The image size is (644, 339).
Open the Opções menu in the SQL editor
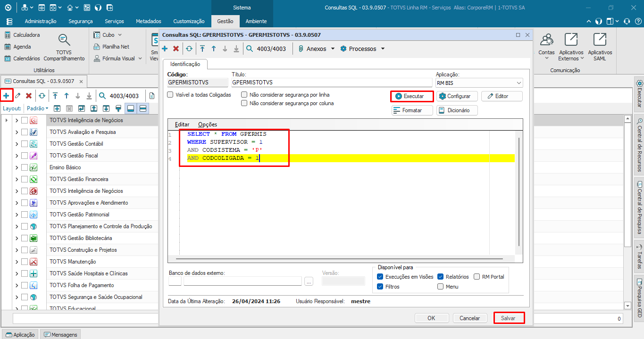[208, 124]
